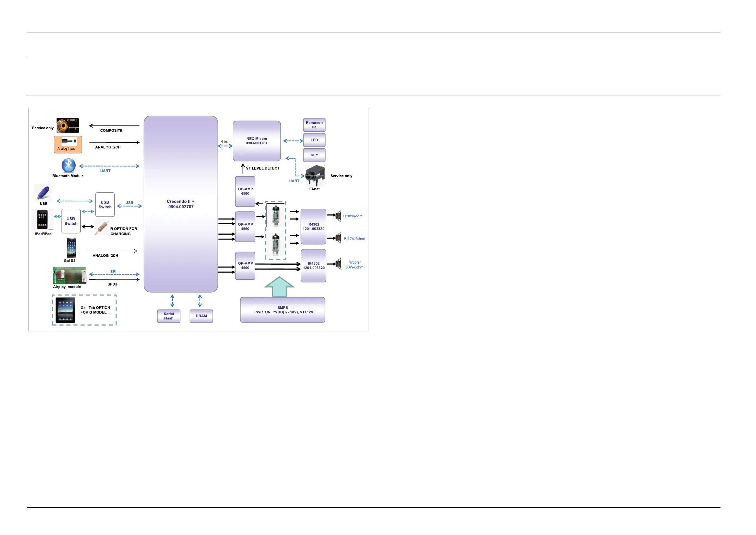The height and width of the screenshot is (535, 756).
Task: Click the Gal S2 phone image
Action: (71, 248)
